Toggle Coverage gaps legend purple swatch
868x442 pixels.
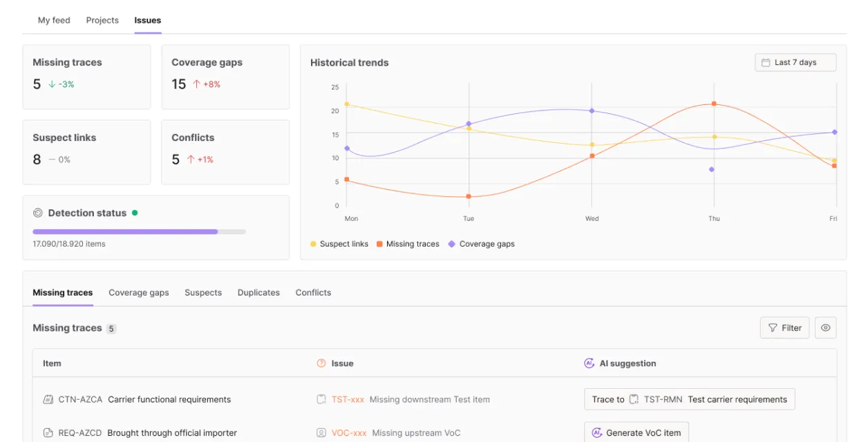click(x=451, y=244)
